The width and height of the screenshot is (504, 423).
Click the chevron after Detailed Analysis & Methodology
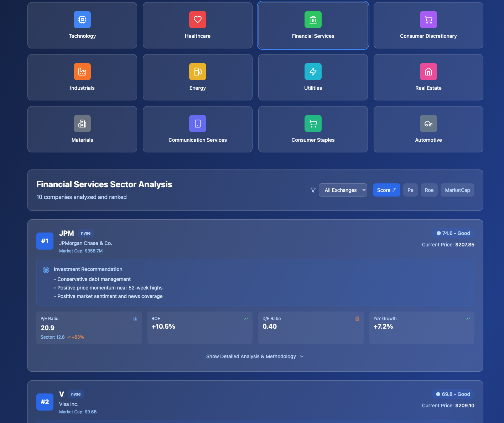[x=302, y=356]
